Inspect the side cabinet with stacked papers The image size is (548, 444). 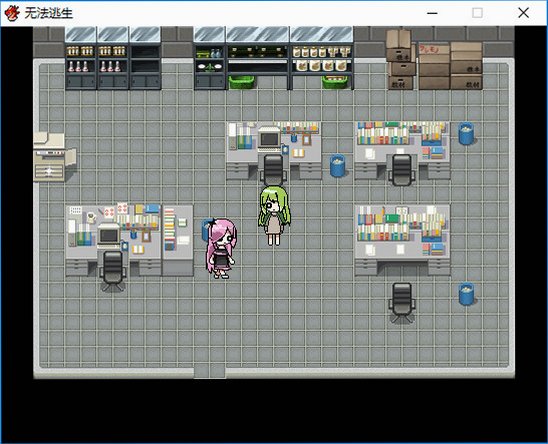(x=178, y=240)
